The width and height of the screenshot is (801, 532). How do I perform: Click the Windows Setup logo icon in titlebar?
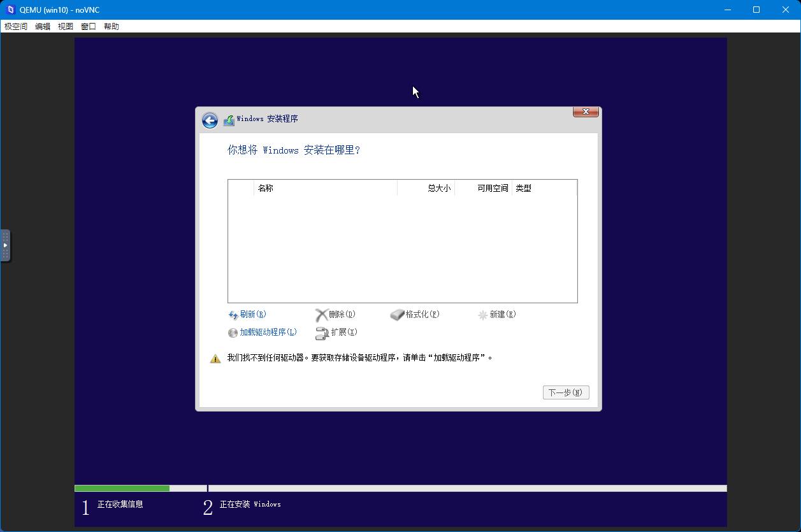click(229, 119)
